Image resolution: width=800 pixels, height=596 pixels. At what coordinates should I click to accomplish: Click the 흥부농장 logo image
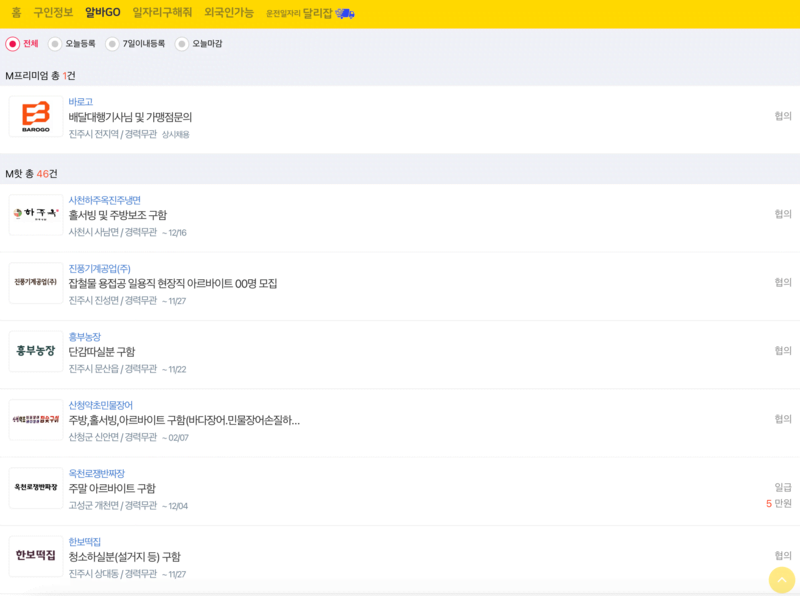coord(35,349)
